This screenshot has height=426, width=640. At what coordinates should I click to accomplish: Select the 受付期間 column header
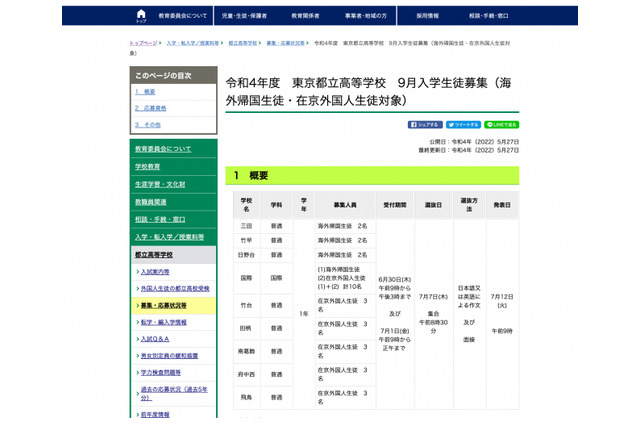(x=395, y=205)
